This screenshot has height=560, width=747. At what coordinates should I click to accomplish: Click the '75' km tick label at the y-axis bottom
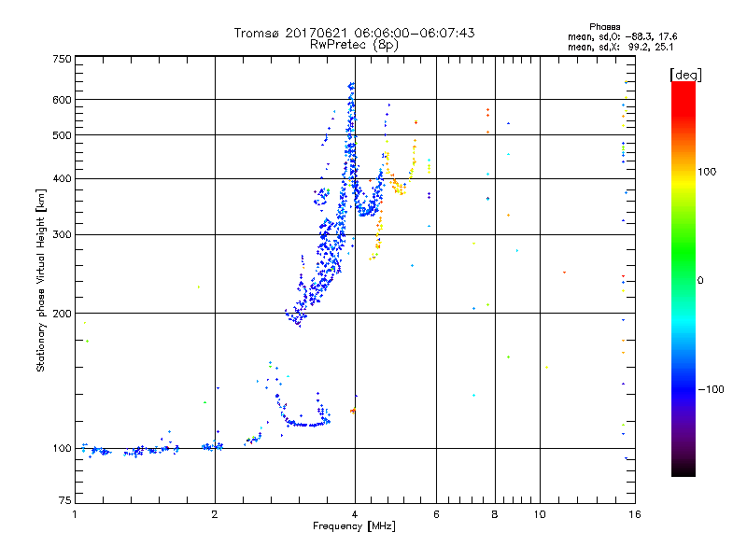(x=65, y=500)
